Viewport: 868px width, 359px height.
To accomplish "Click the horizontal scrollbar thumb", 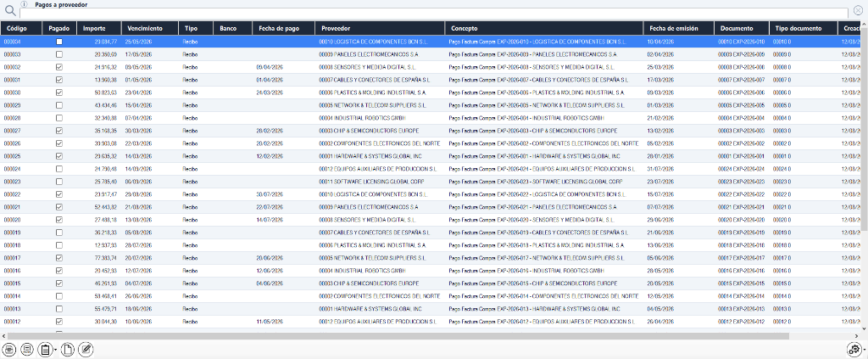I will point(398,336).
